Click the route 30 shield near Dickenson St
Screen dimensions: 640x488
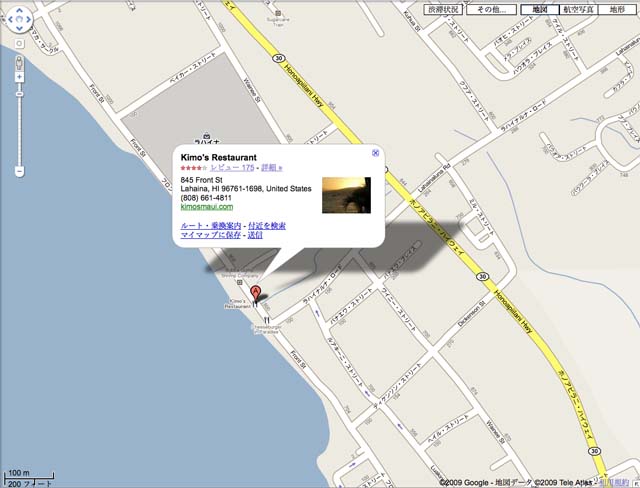pos(482,277)
